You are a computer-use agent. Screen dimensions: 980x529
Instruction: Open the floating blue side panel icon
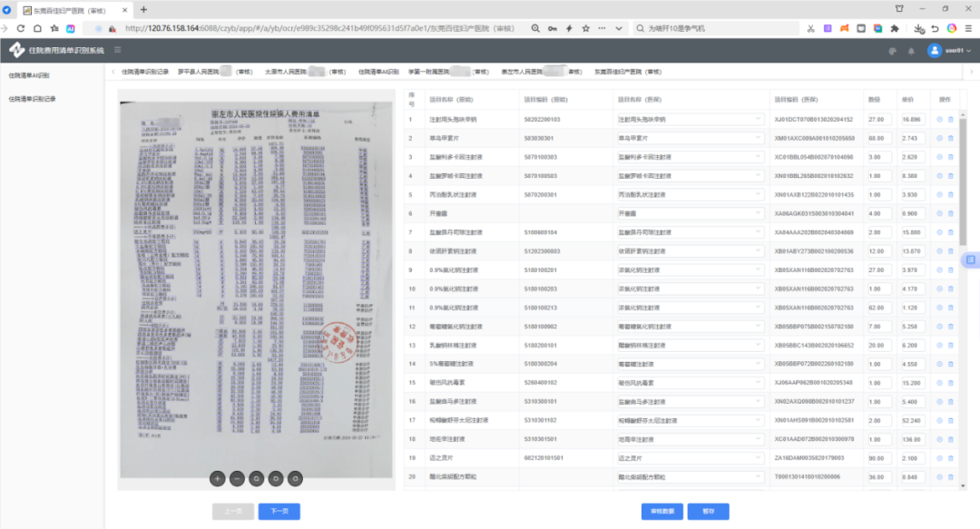[x=971, y=261]
